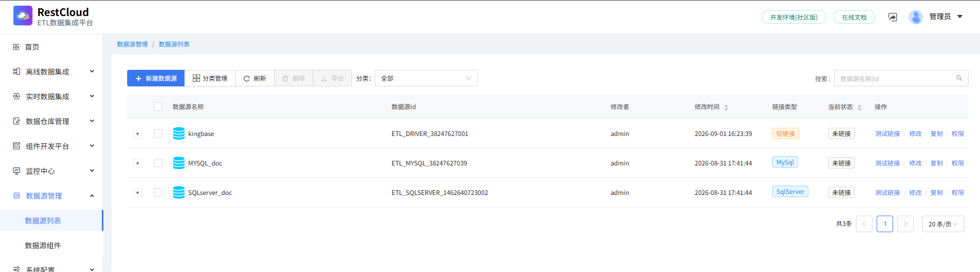
Task: Sort by 当前状态 column arrows
Action: (860, 108)
